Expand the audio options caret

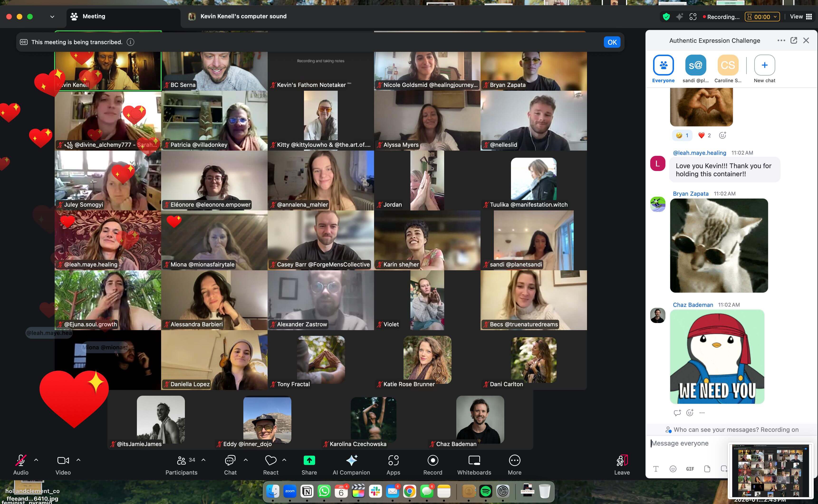[x=36, y=460]
